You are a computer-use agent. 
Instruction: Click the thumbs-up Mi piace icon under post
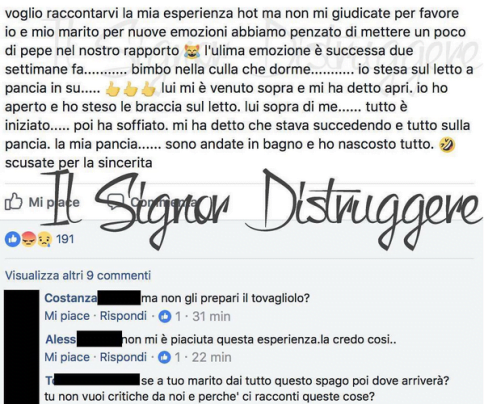tap(13, 202)
